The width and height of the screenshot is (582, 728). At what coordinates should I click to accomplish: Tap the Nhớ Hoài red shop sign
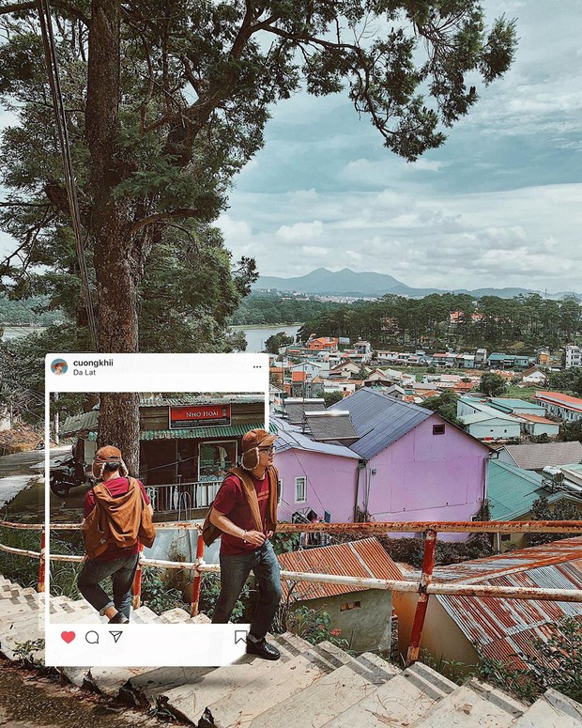(200, 416)
